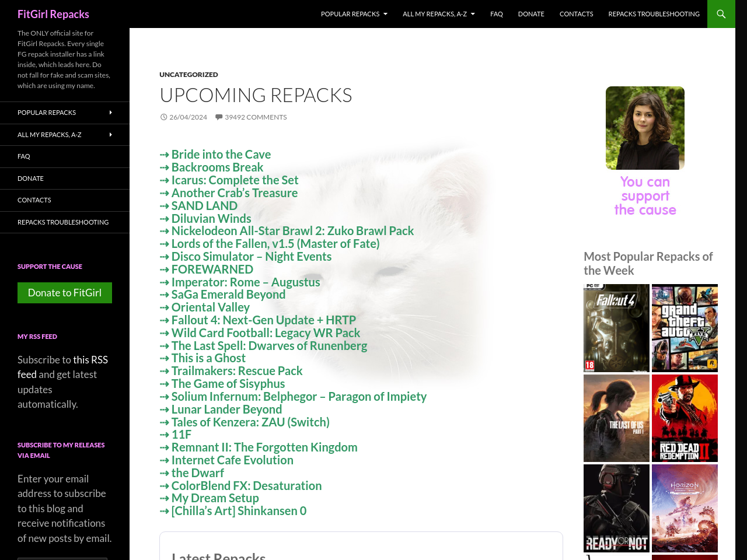Viewport: 747px width, 560px height.
Task: Expand sidebar Popular Repacks submenu arrow
Action: (110, 113)
